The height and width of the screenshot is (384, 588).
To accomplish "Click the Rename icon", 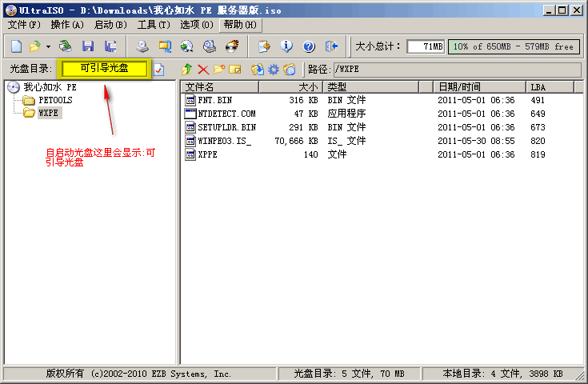I will coord(235,70).
